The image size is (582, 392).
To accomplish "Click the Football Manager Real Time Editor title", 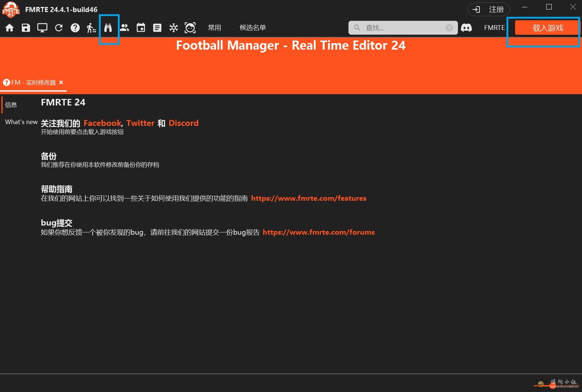I will 291,45.
